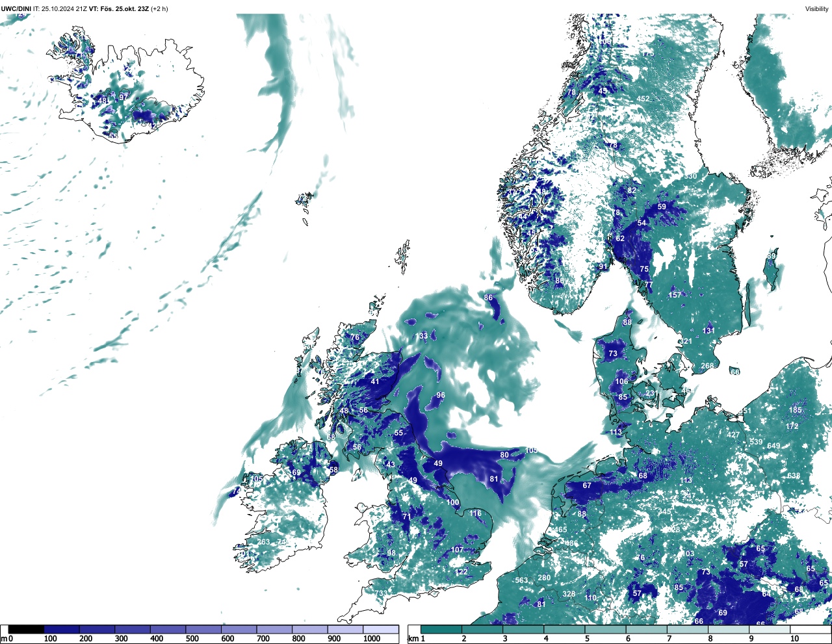This screenshot has width=832, height=644.
Task: Click the pale lavender 900–1000 m legend swatch
Action: point(345,630)
